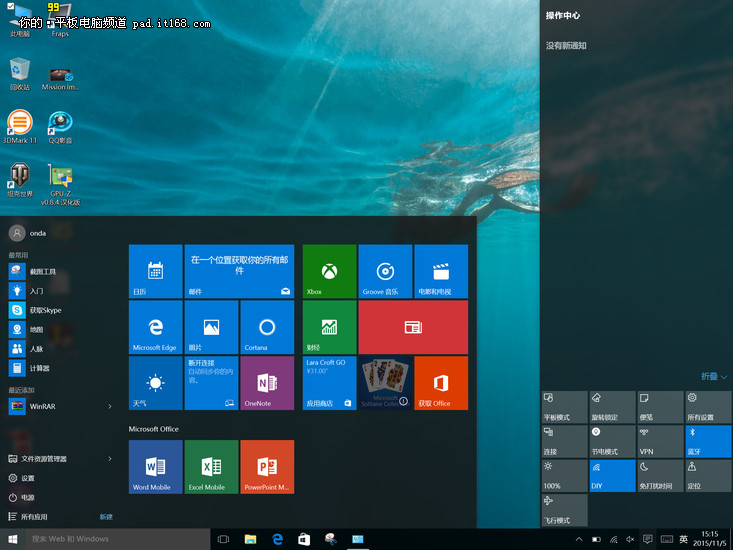Select the QQ影音 desktop shortcut
This screenshot has width=733, height=550.
coord(60,127)
